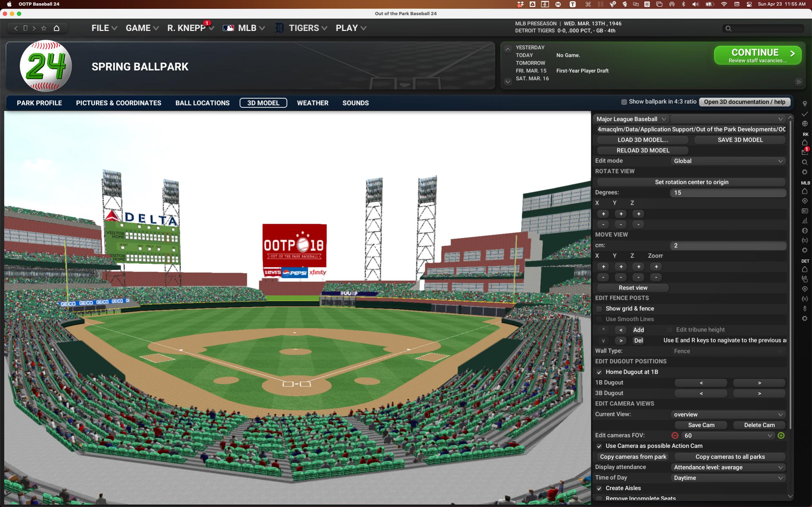The image size is (812, 507).
Task: Click the Wi-Fi icon in macOS menu bar
Action: click(x=724, y=4)
